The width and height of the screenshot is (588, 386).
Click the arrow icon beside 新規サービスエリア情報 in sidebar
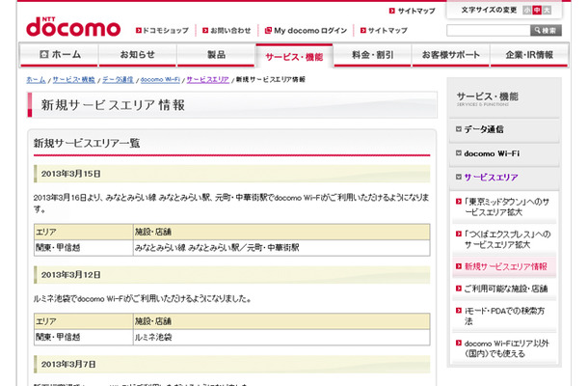[x=458, y=266]
